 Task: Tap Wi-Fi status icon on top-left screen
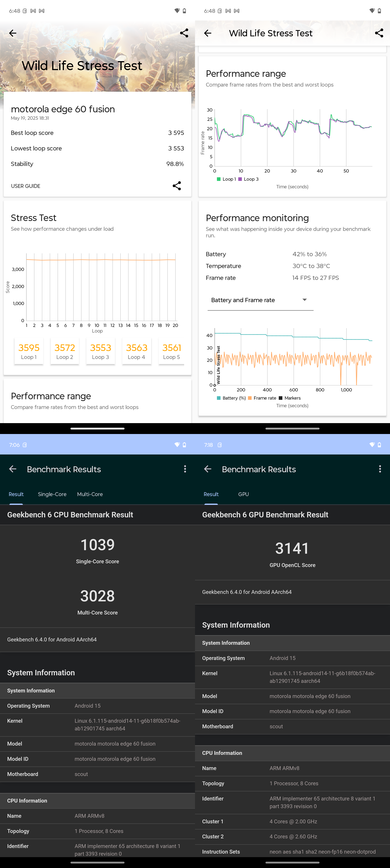(177, 11)
